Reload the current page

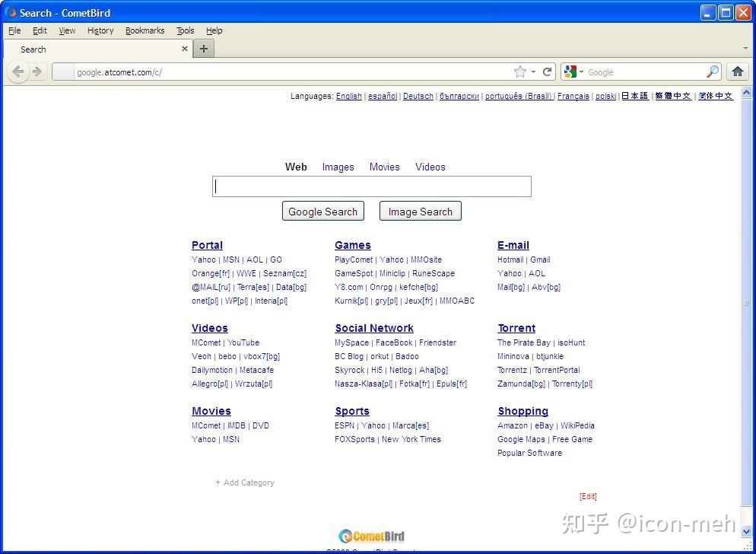click(x=548, y=71)
